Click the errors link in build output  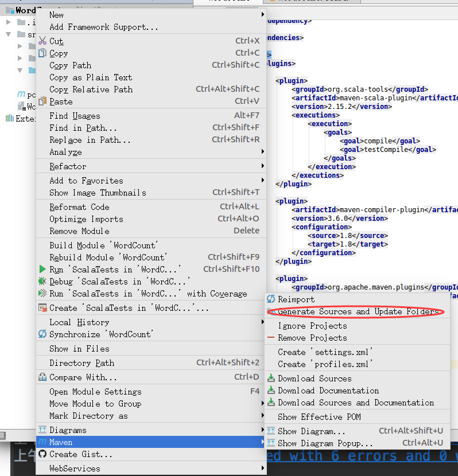point(362,456)
